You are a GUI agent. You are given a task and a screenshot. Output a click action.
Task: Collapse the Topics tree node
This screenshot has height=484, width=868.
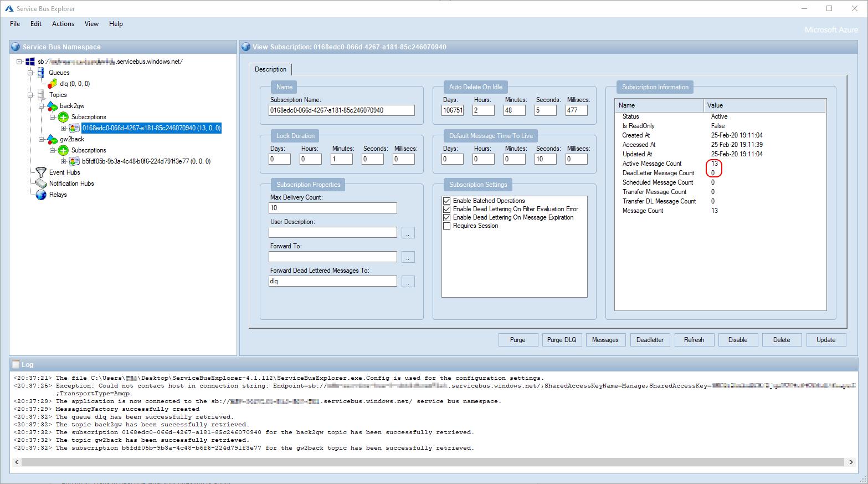(x=30, y=95)
